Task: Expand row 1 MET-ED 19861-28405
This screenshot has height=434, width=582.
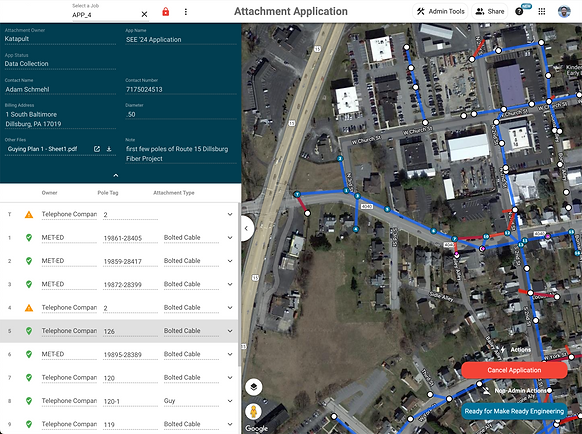Action: 230,238
